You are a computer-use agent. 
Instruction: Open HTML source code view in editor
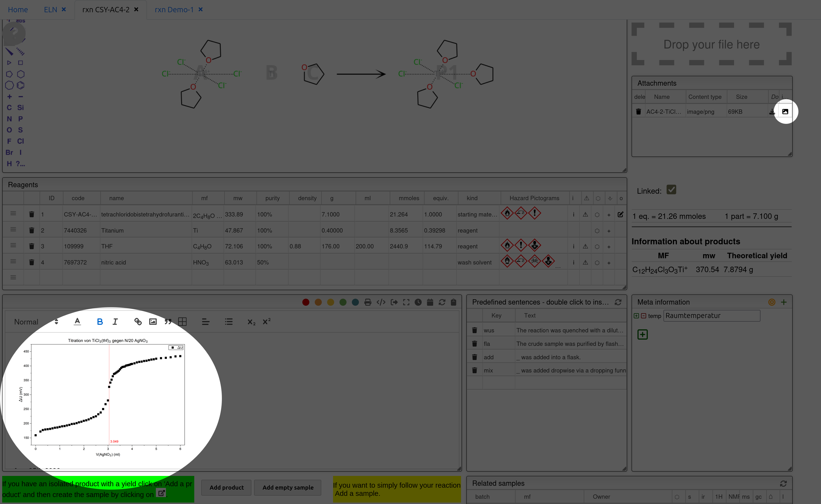(x=381, y=302)
